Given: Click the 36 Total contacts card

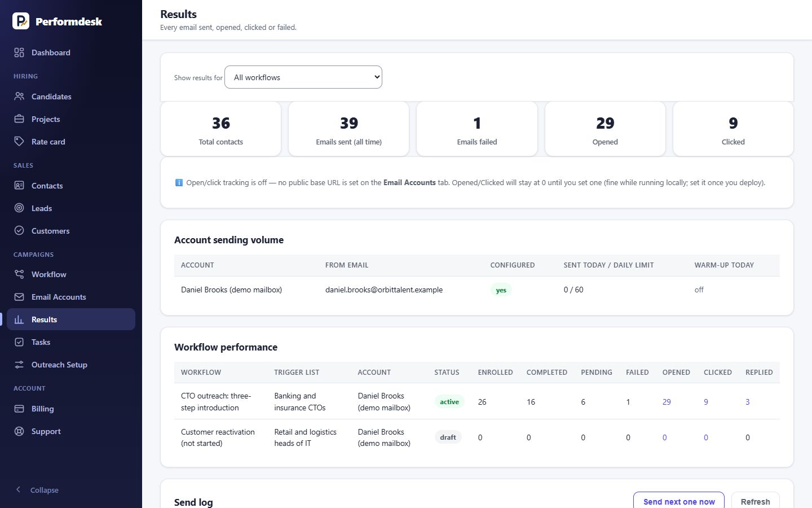Looking at the screenshot, I should point(221,129).
